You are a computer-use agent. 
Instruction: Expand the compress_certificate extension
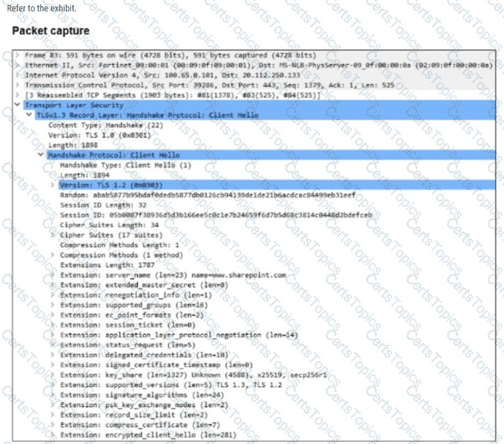pos(53,425)
